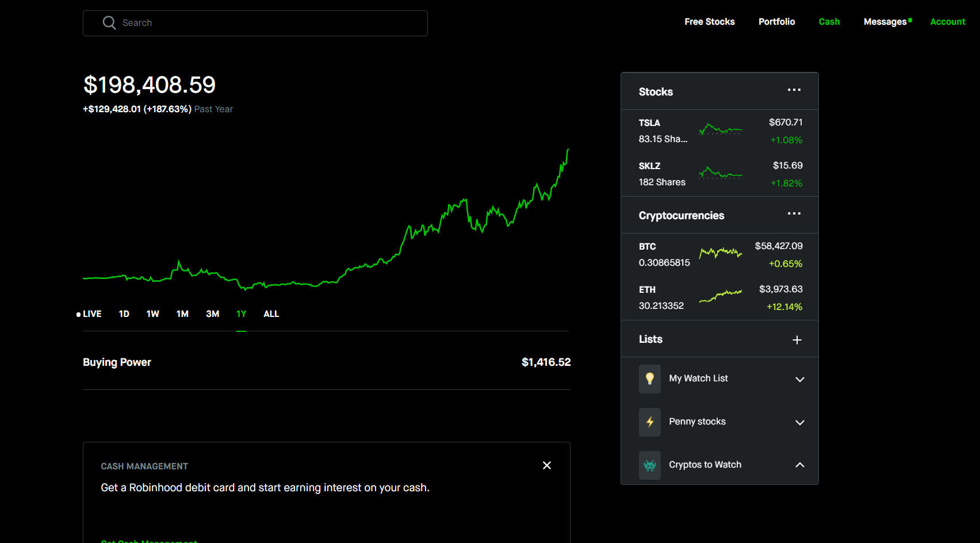The width and height of the screenshot is (980, 543).
Task: Go to Free Stocks
Action: click(x=709, y=22)
